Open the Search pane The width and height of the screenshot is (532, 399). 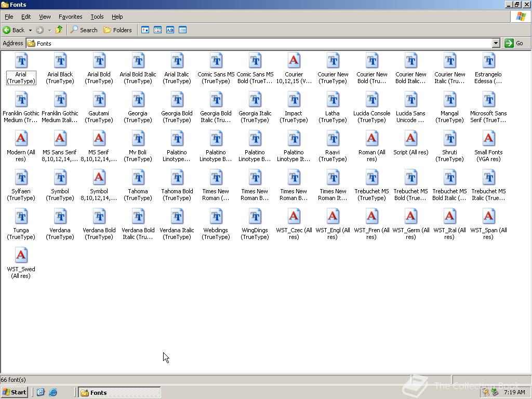point(84,30)
